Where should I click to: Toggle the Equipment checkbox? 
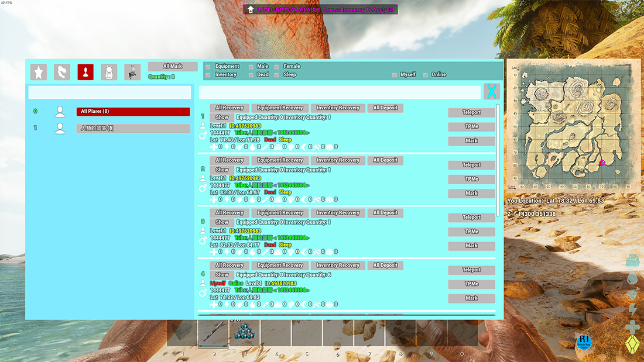pyautogui.click(x=208, y=67)
